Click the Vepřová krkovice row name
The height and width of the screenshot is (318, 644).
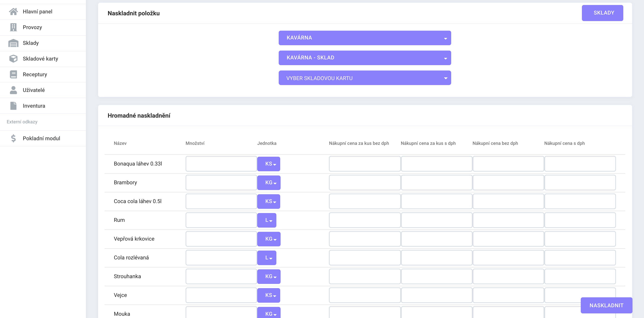pyautogui.click(x=134, y=239)
